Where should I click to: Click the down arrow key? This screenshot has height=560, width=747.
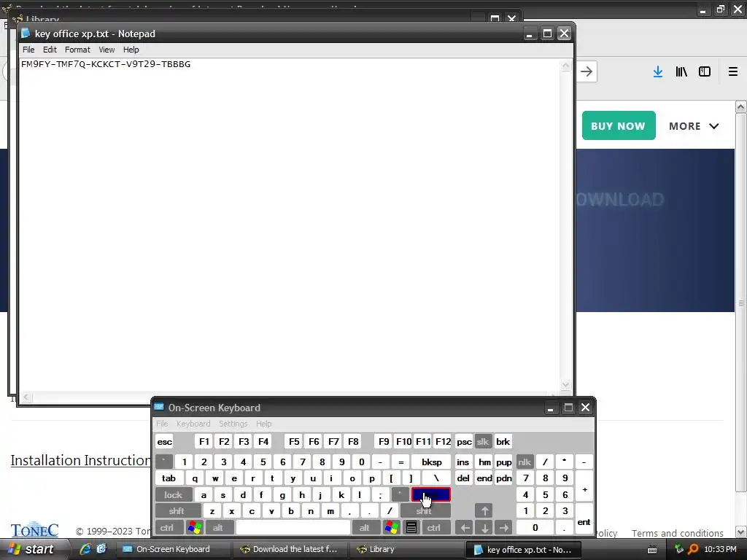484,528
